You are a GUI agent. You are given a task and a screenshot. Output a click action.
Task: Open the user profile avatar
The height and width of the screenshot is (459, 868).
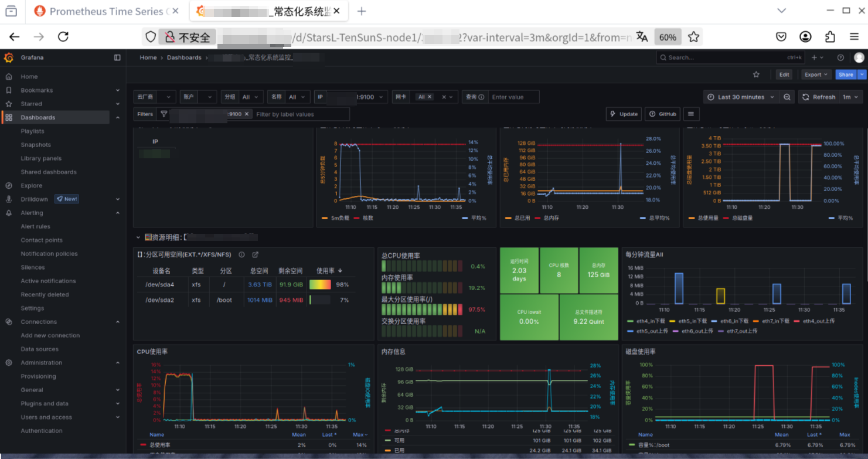[x=859, y=57]
